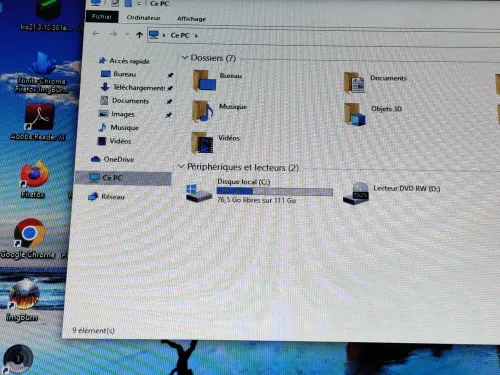Open the Adobe Reader XI desktop shortcut
The height and width of the screenshot is (375, 500).
pyautogui.click(x=39, y=122)
